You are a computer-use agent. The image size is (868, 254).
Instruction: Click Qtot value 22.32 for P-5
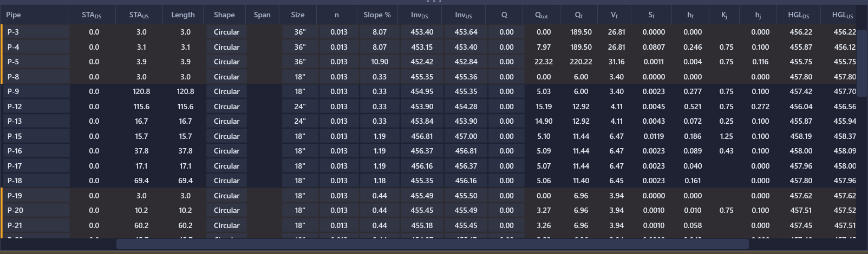coord(544,62)
